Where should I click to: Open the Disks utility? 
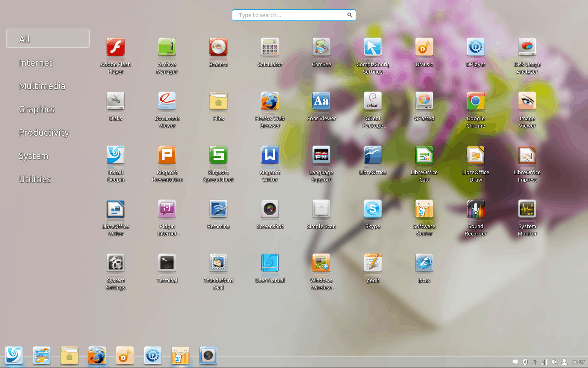[x=116, y=101]
